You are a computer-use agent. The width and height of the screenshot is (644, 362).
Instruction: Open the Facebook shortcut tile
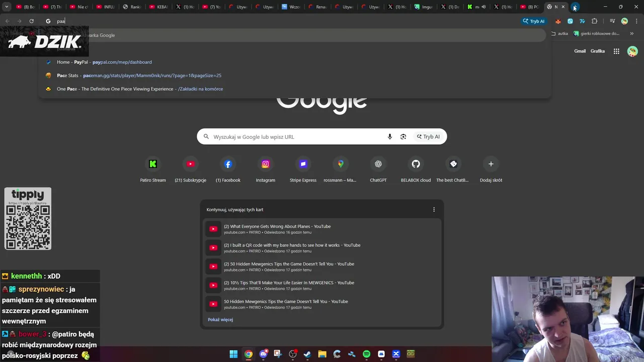tap(228, 169)
